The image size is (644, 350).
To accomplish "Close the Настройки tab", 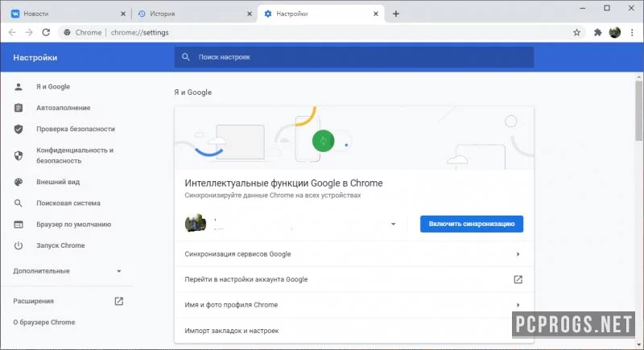I will click(x=375, y=14).
